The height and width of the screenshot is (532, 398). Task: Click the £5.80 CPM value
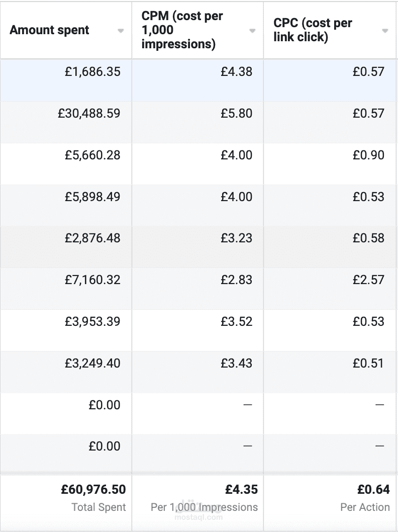236,113
